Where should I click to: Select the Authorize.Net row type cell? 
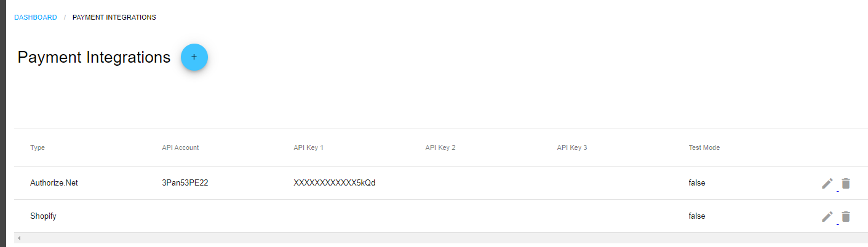[x=54, y=183]
